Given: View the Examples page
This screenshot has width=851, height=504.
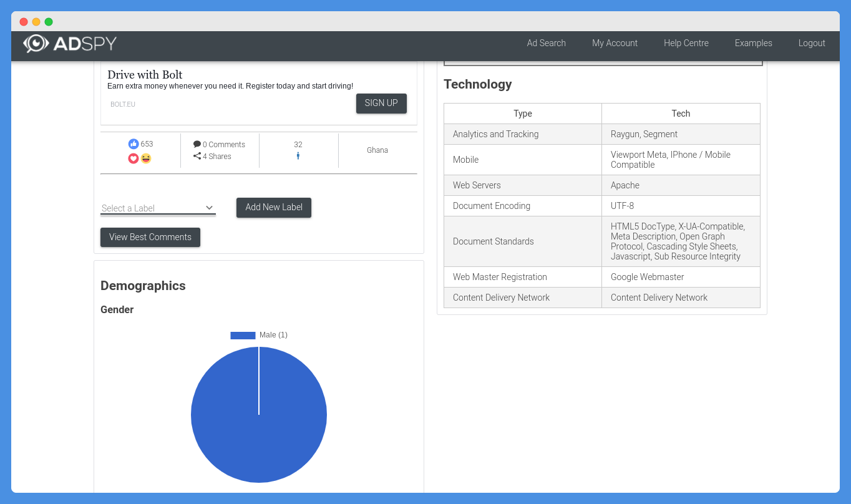Looking at the screenshot, I should (753, 43).
